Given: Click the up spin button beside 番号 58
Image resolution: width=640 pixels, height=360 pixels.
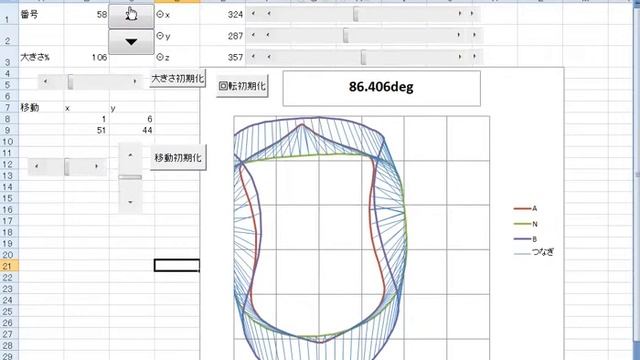Looking at the screenshot, I should pos(131,16).
